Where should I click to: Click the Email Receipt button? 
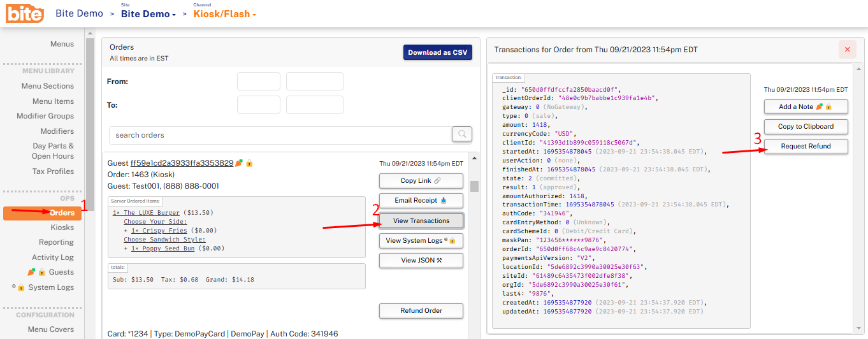[421, 200]
